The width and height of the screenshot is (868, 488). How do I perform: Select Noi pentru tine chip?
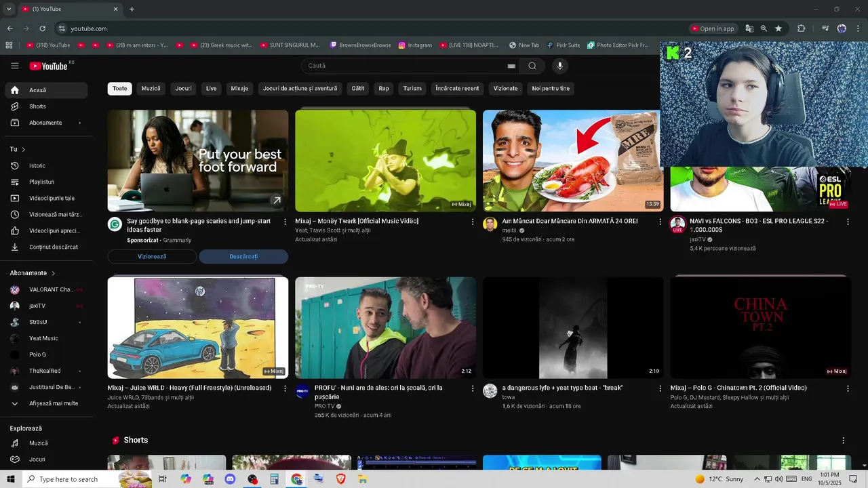click(x=551, y=89)
